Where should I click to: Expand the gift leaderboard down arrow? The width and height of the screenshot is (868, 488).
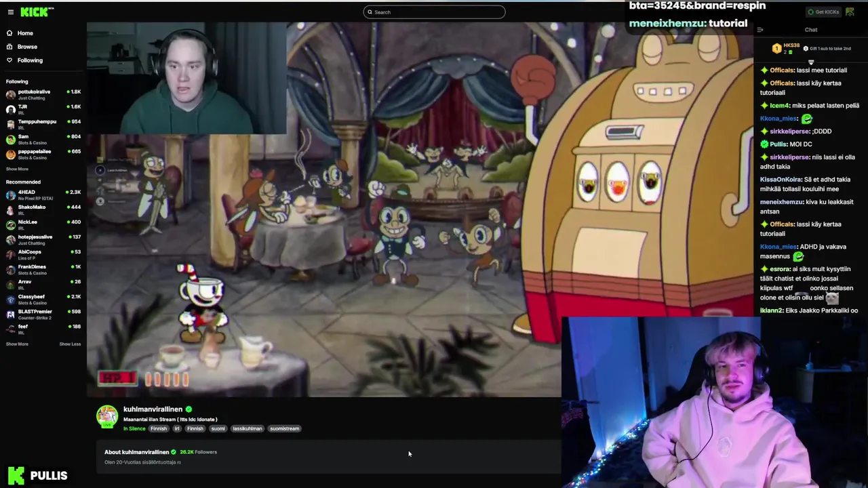click(x=811, y=62)
